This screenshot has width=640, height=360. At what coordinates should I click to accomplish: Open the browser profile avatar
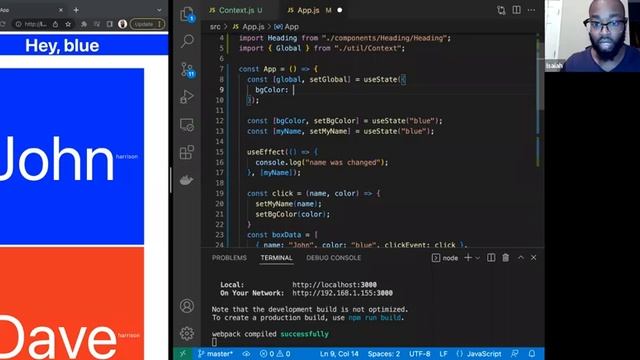point(122,24)
